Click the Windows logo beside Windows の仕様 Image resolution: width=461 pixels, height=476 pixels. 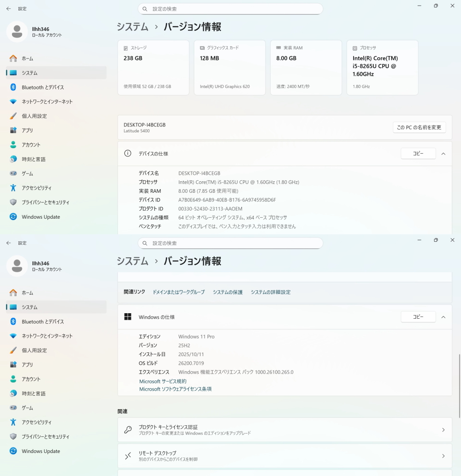coord(128,317)
